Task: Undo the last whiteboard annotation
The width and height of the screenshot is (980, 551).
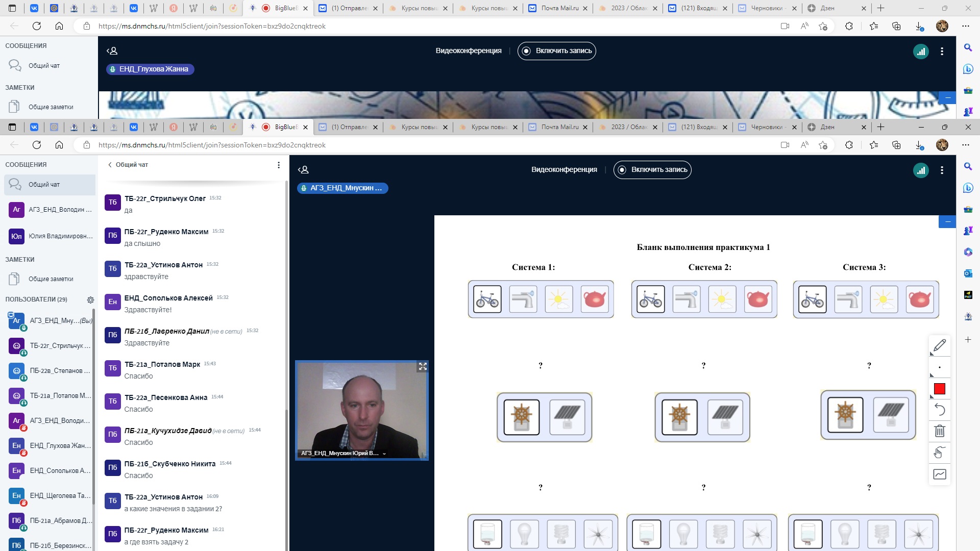Action: (x=940, y=410)
